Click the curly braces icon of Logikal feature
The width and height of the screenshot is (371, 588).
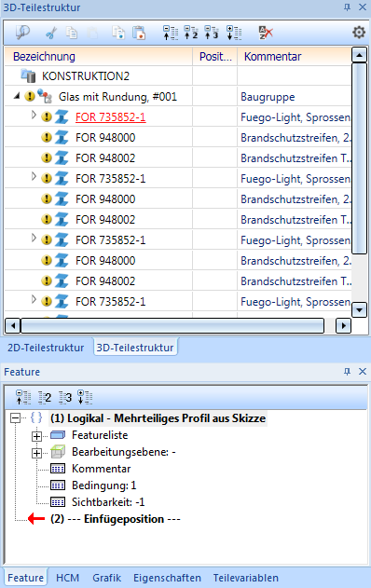click(36, 417)
